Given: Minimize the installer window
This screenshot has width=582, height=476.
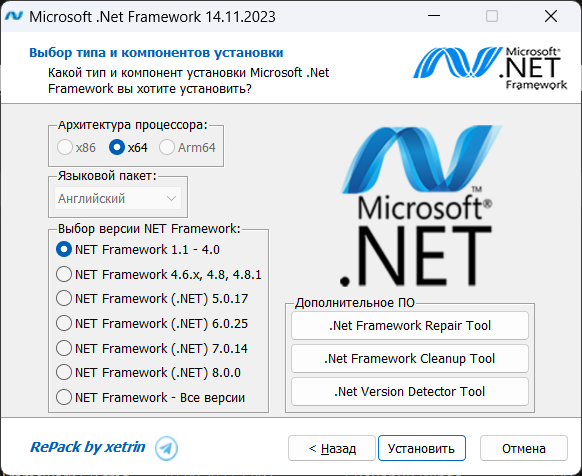Looking at the screenshot, I should (x=434, y=16).
